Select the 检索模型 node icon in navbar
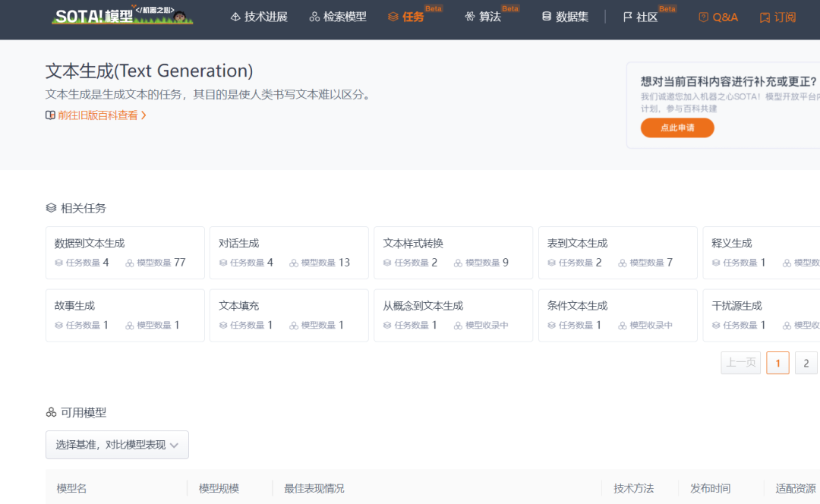The height and width of the screenshot is (504, 820). tap(314, 16)
